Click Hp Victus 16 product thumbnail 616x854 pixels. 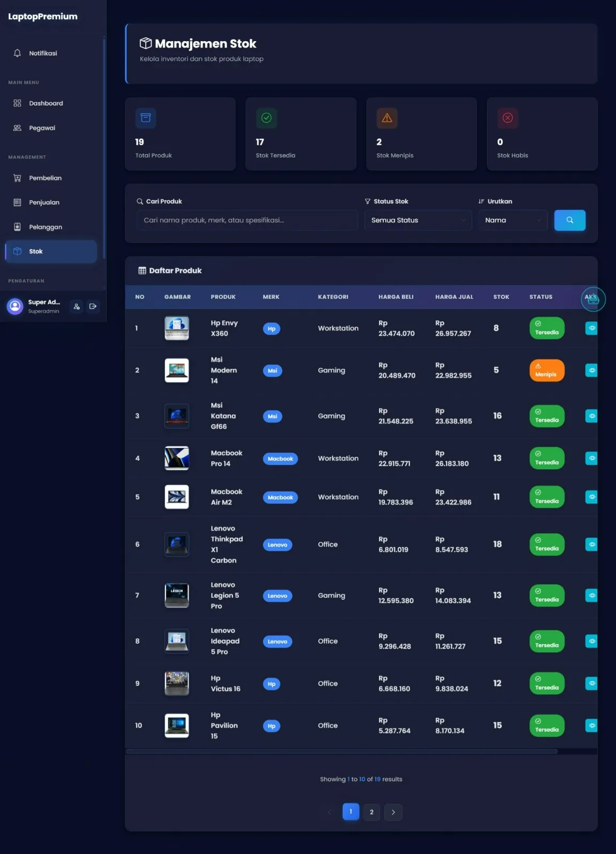tap(177, 683)
